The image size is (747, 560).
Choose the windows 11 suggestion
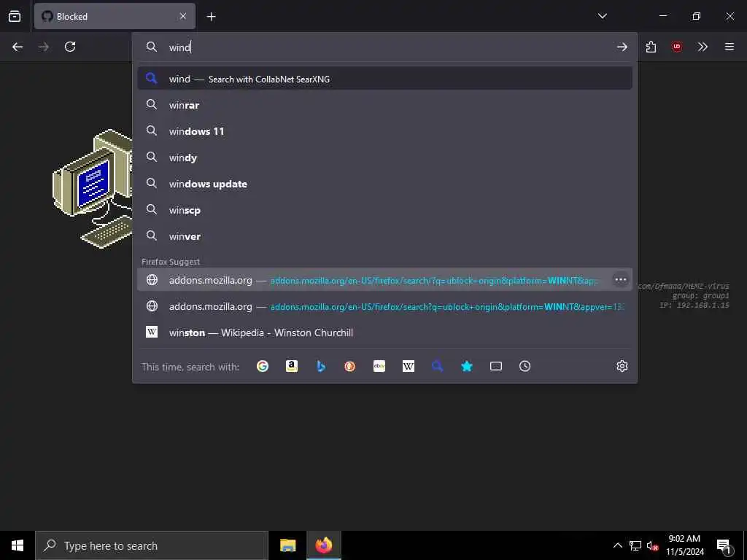[x=385, y=131]
